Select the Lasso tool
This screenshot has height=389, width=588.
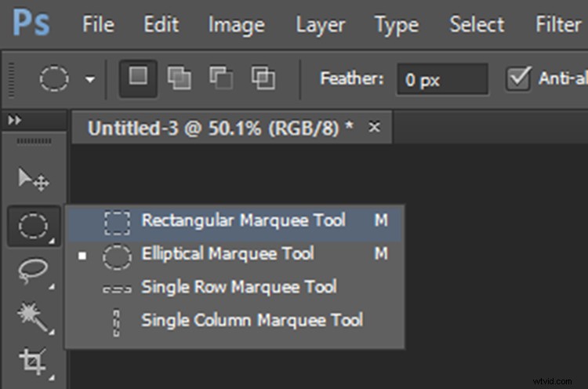tap(33, 271)
